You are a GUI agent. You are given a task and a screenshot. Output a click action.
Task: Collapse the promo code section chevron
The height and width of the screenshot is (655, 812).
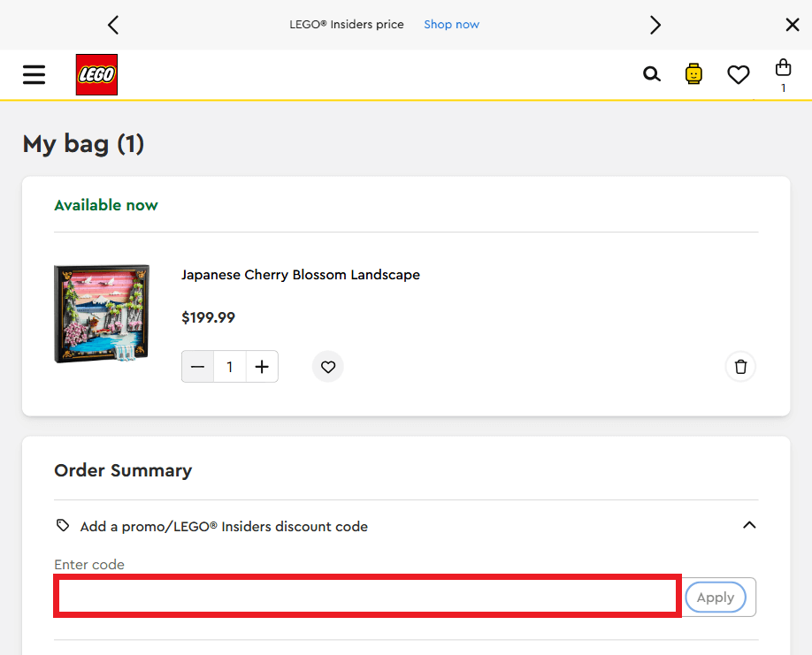point(749,524)
